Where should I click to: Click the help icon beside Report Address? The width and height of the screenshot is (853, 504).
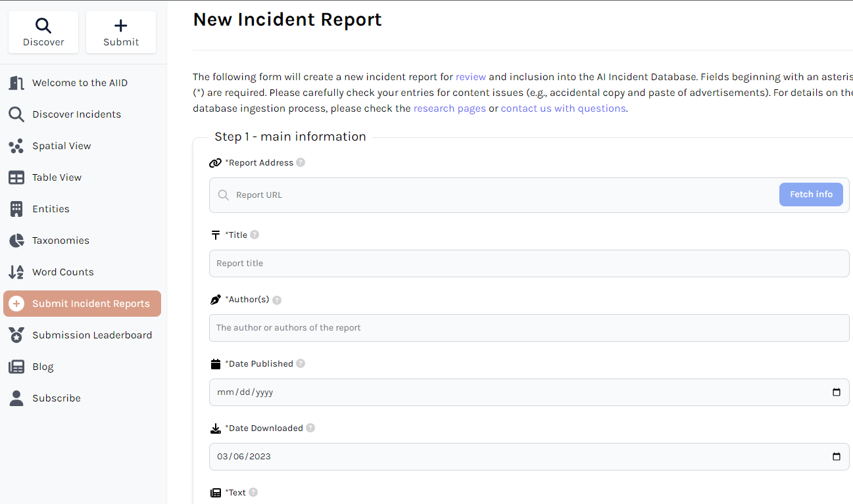click(301, 162)
